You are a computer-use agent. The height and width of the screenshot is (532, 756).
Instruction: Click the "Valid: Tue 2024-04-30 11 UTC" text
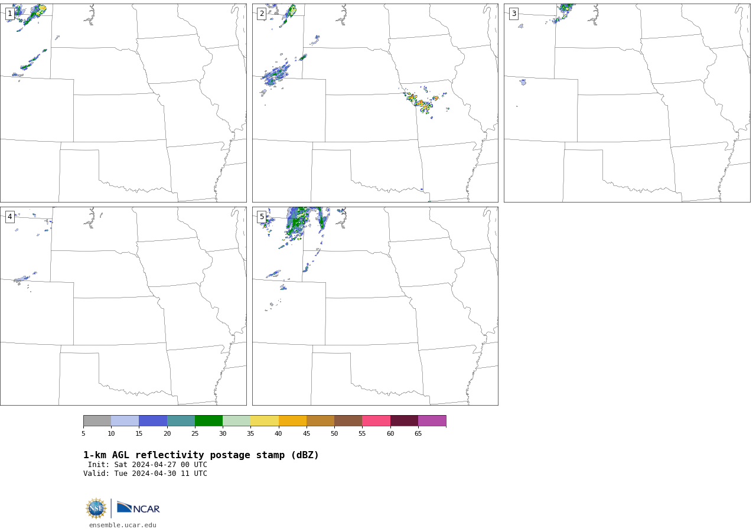point(145,474)
